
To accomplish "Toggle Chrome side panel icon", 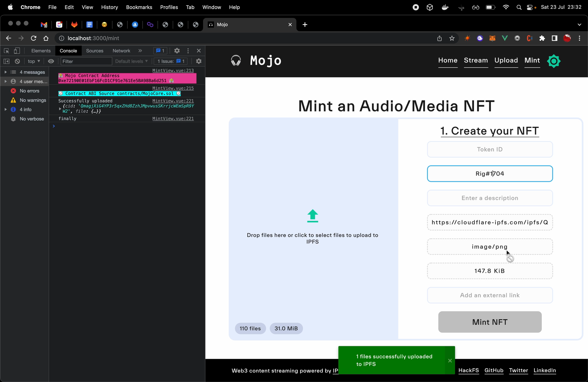I will (x=554, y=38).
